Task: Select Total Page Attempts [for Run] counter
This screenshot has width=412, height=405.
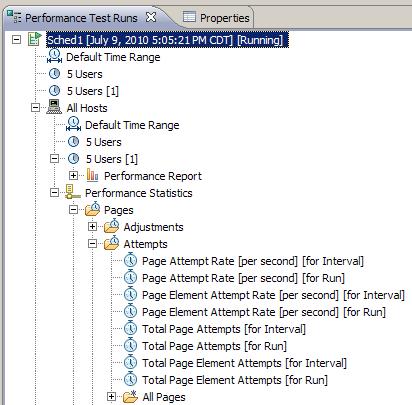Action: pyautogui.click(x=214, y=346)
